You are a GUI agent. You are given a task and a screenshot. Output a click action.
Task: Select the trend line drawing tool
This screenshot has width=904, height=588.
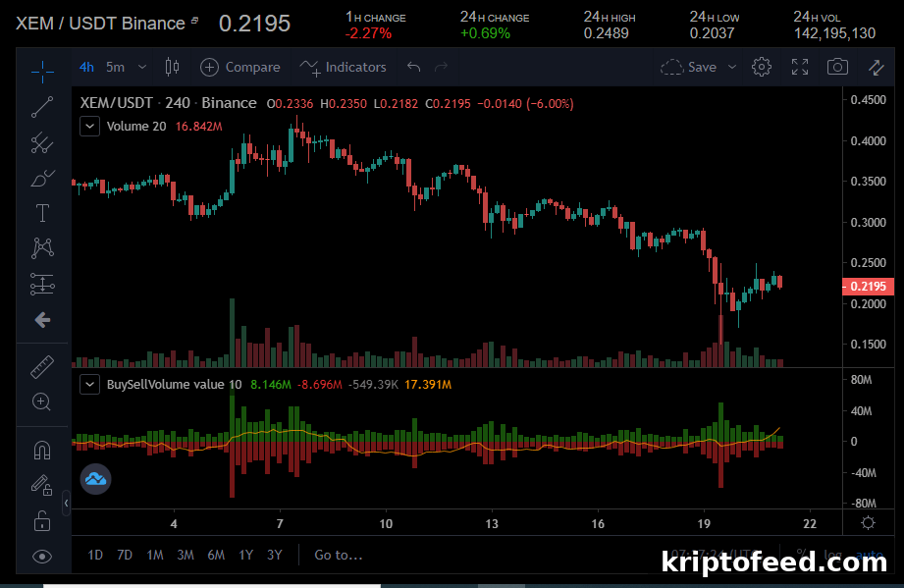pos(42,107)
